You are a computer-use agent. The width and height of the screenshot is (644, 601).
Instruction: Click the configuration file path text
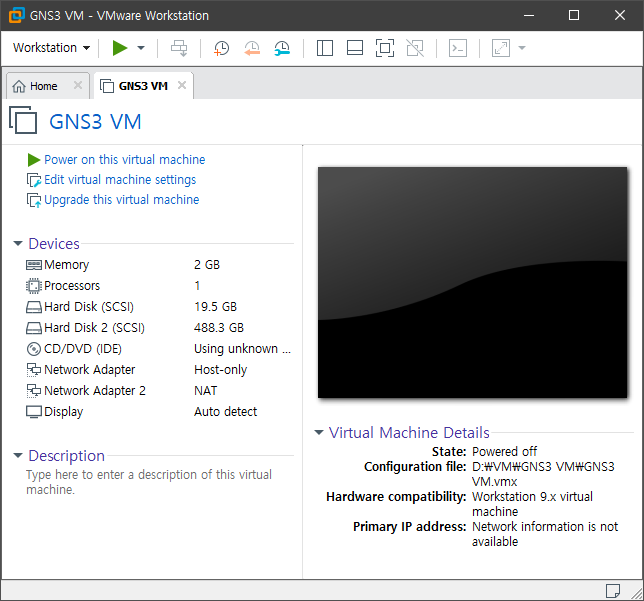click(x=543, y=474)
